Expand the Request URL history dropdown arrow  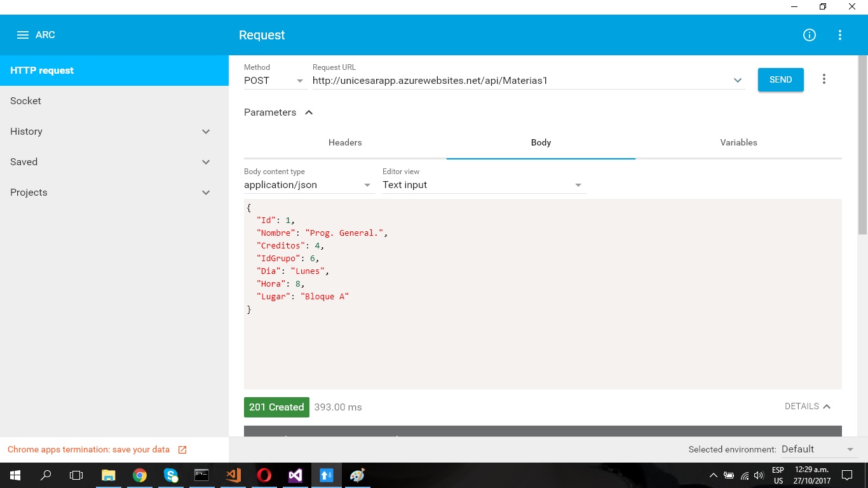tap(738, 81)
